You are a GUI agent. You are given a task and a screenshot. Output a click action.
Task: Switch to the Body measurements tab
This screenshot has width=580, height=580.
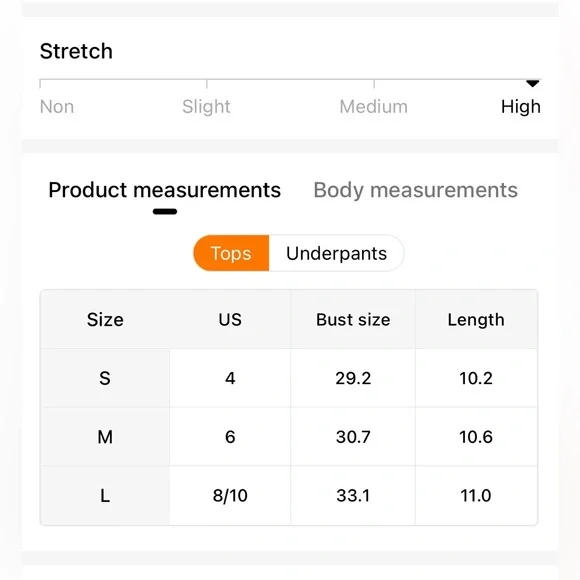[x=415, y=190]
